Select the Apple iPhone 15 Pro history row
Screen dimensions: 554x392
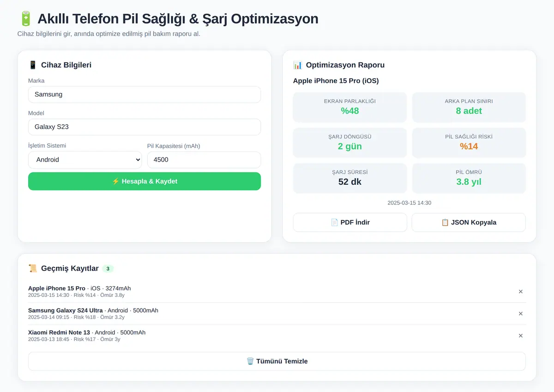tap(277, 292)
